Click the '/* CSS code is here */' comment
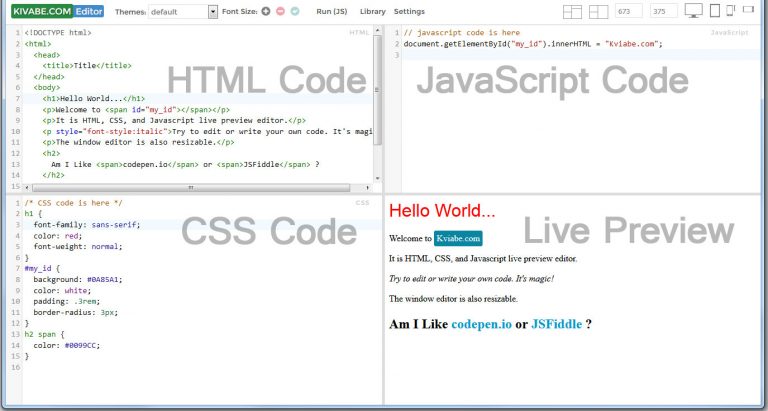768x411 pixels. tap(73, 203)
